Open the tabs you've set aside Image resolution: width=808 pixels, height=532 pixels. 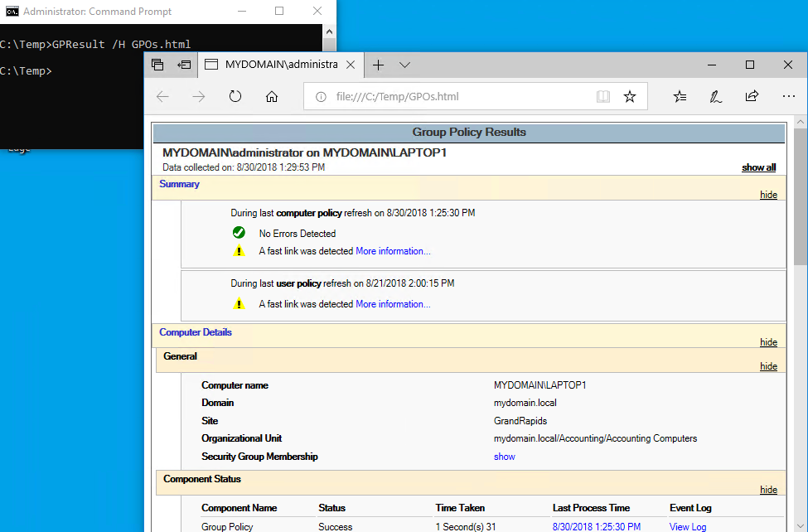click(x=158, y=65)
